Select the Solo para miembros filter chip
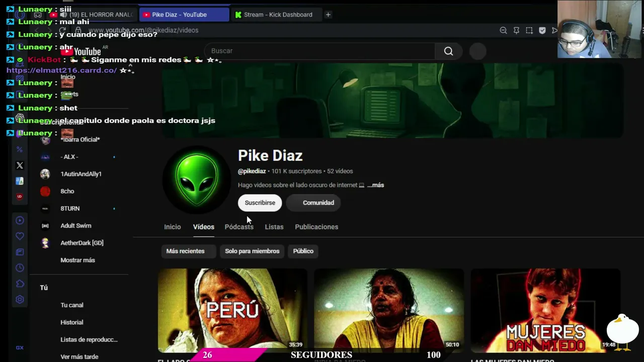Viewport: 644px width, 362px height. point(252,251)
